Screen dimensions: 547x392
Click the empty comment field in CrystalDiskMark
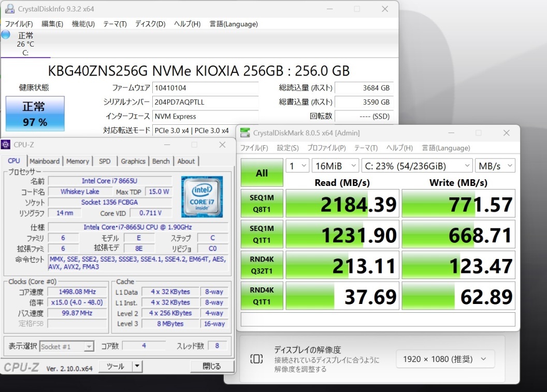(378, 320)
